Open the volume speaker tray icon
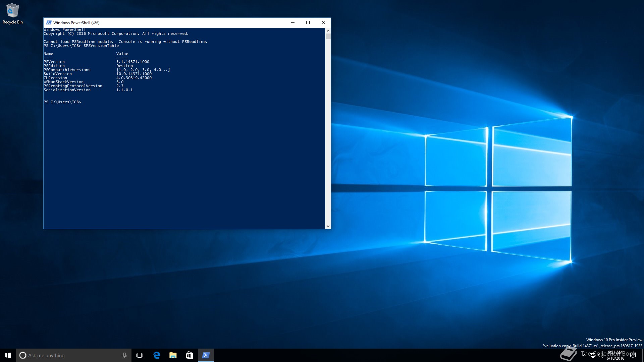Viewport: 644px width, 362px height. coord(600,356)
